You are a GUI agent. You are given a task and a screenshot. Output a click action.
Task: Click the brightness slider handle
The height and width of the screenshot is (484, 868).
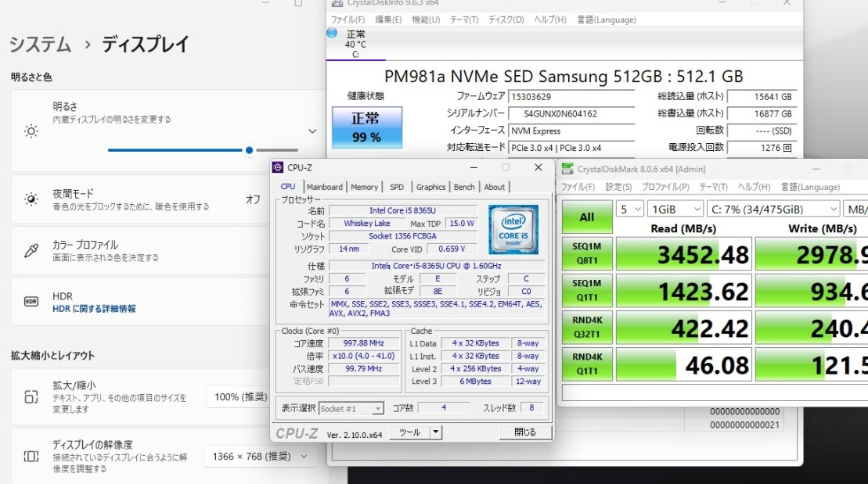point(250,150)
